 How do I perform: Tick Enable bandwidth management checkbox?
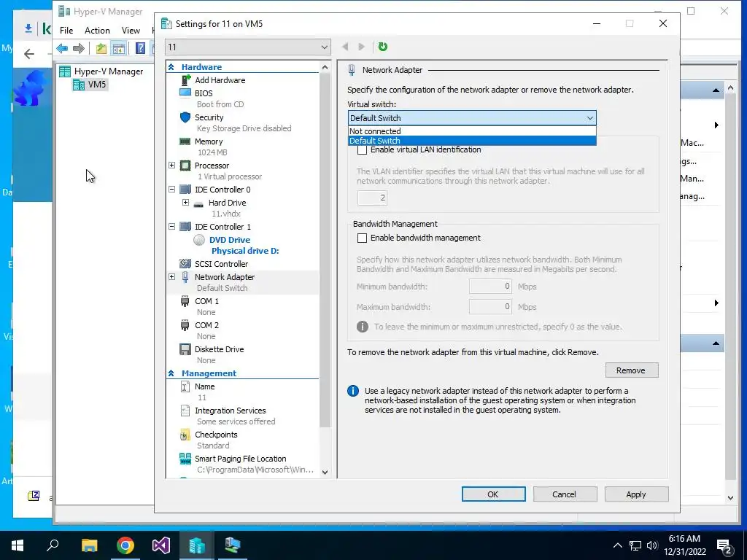(x=362, y=238)
